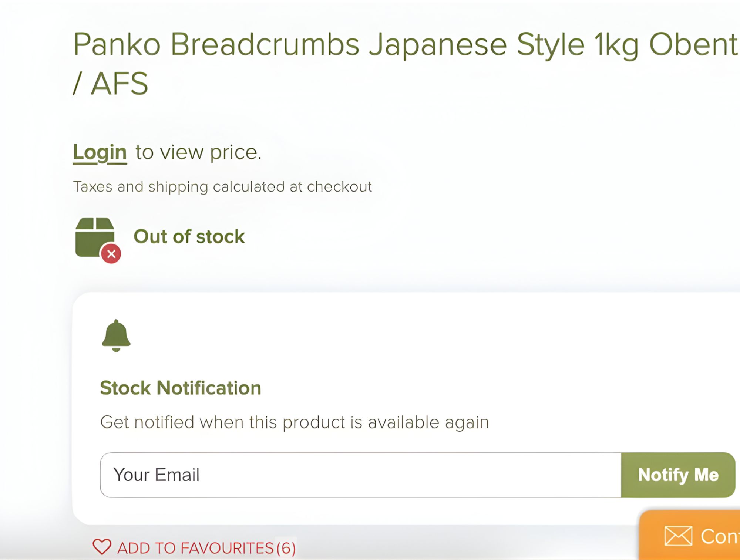This screenshot has height=560, width=740.
Task: Click the red X badge on the package icon
Action: point(111,254)
